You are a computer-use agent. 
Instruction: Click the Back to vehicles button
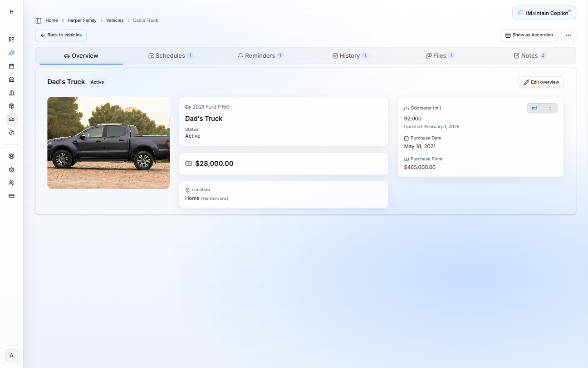pyautogui.click(x=60, y=35)
